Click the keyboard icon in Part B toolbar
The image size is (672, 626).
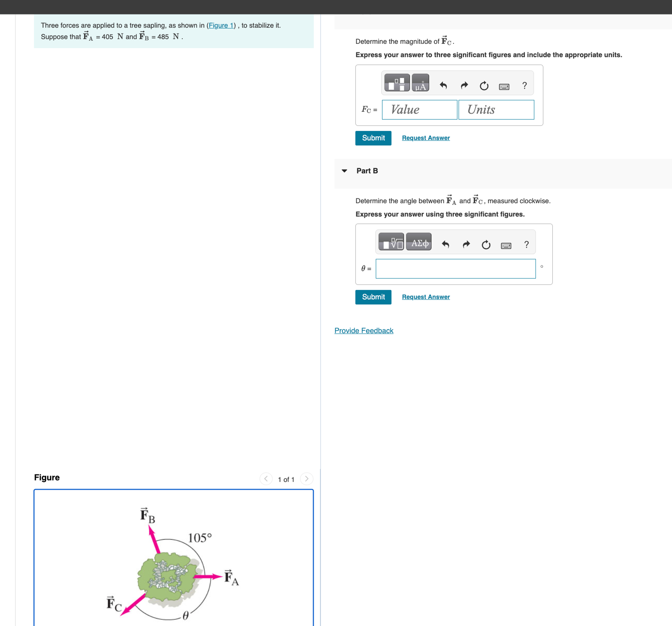pos(506,246)
